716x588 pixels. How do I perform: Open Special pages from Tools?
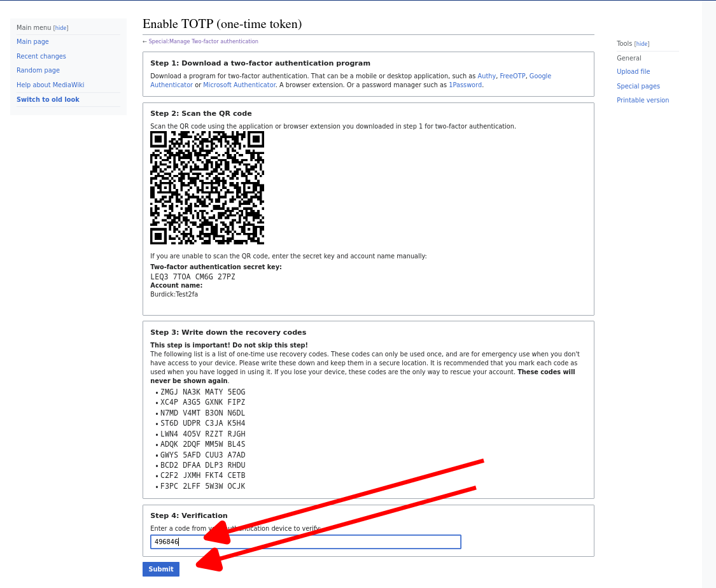[638, 87]
